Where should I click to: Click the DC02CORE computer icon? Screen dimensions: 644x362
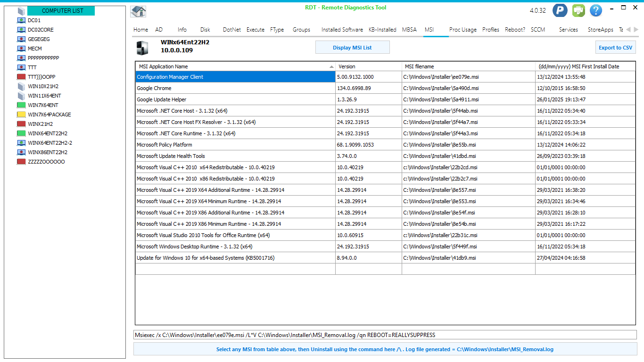coord(21,30)
